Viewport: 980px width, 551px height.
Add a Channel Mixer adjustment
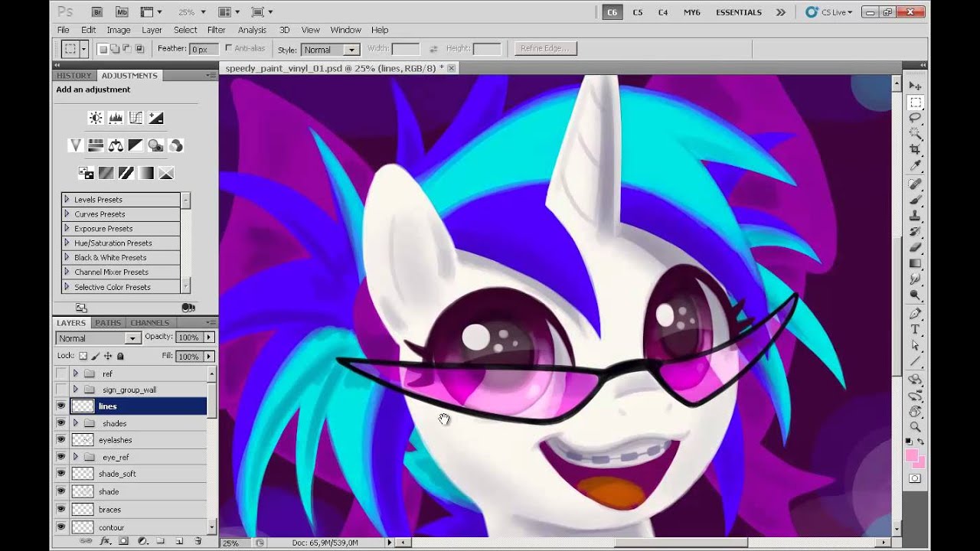(175, 145)
